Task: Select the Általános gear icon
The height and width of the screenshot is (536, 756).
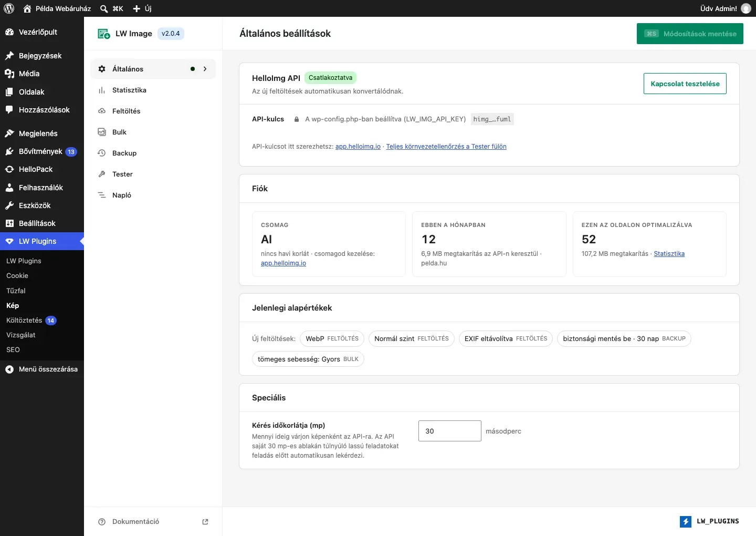Action: point(102,69)
